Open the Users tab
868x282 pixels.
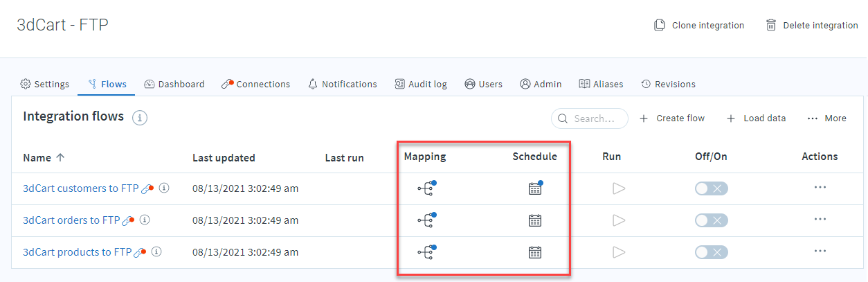[x=483, y=84]
